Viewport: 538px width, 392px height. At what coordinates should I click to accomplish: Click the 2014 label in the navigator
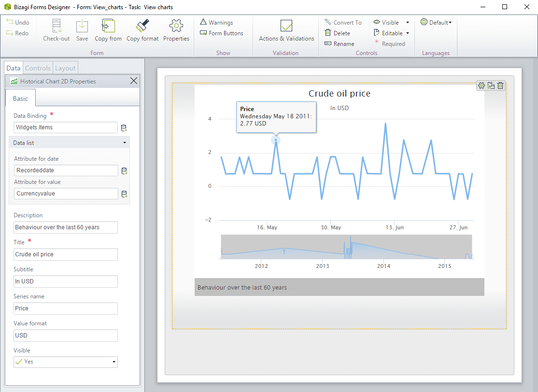click(383, 266)
